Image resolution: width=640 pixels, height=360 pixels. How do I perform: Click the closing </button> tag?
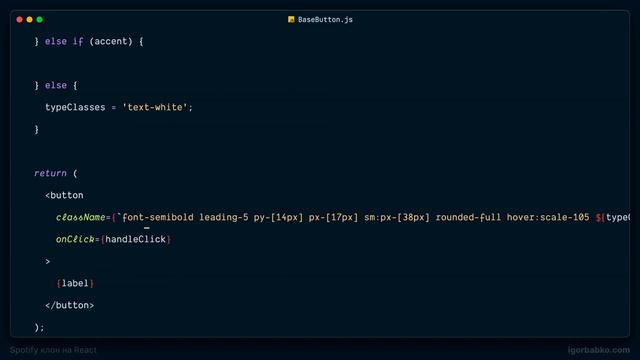(x=69, y=305)
